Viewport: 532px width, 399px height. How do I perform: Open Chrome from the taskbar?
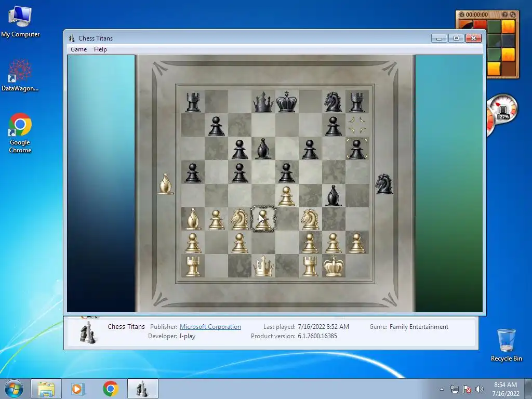coord(111,389)
